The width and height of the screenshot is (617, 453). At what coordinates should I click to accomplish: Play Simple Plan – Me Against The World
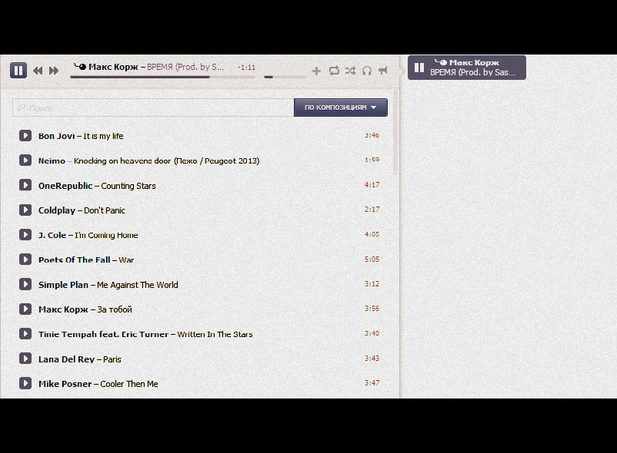tap(25, 284)
